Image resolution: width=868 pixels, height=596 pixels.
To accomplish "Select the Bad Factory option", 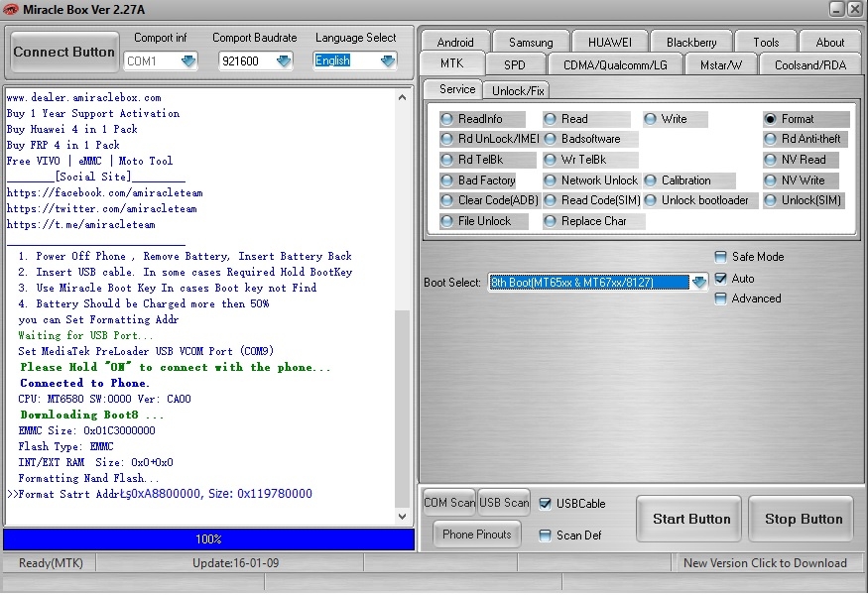I will pyautogui.click(x=478, y=180).
